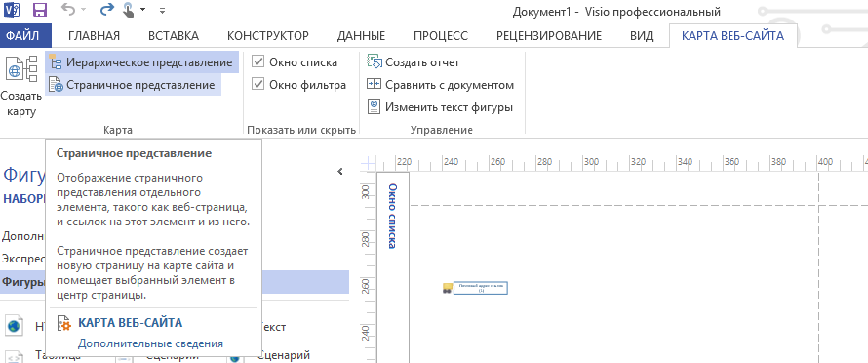Click the Иерархическое представление button
The height and width of the screenshot is (363, 868).
pyautogui.click(x=141, y=62)
